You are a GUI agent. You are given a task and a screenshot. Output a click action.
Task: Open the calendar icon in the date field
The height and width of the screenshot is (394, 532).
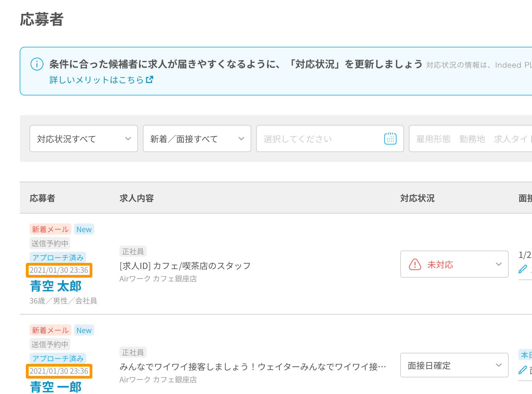pyautogui.click(x=390, y=139)
